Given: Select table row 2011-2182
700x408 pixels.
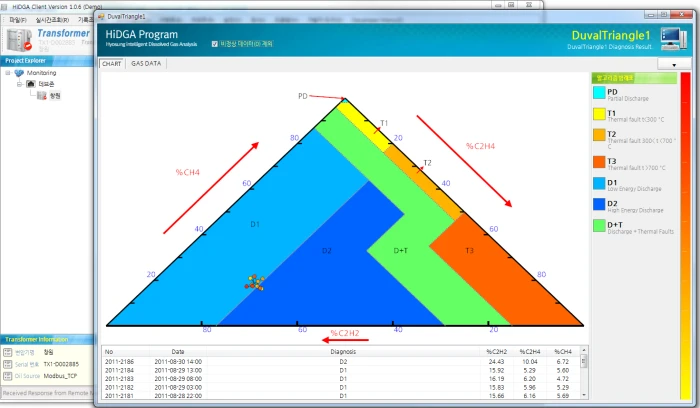Looking at the screenshot, I should [341, 387].
